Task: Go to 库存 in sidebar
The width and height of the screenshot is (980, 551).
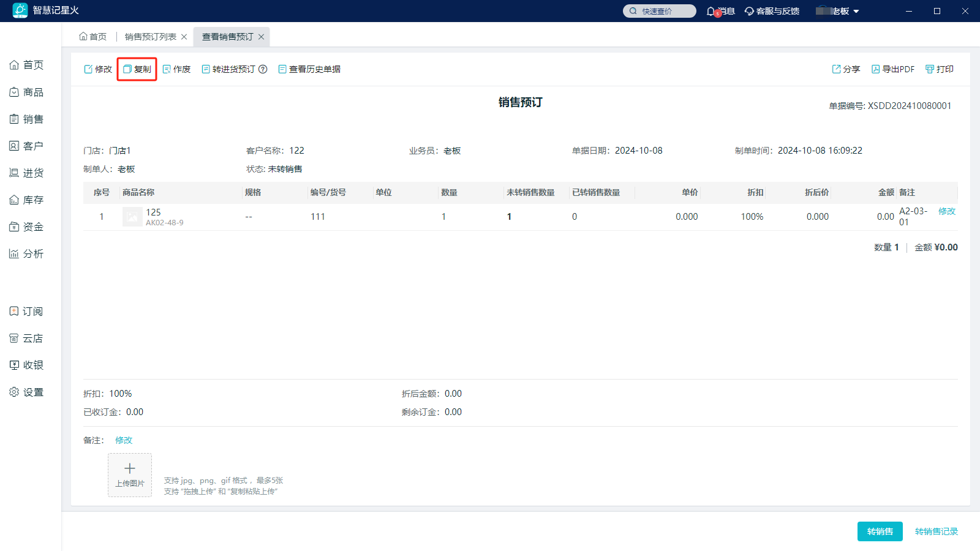Action: pos(26,200)
